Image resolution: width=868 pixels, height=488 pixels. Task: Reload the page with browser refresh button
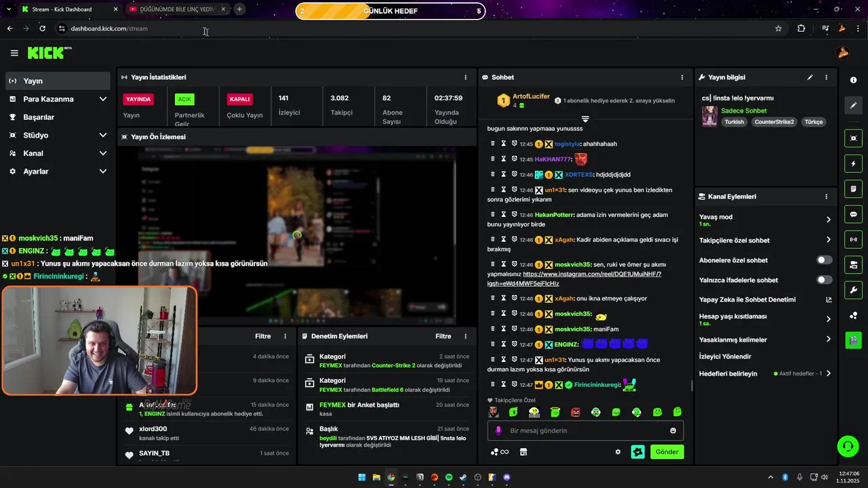[x=43, y=28]
